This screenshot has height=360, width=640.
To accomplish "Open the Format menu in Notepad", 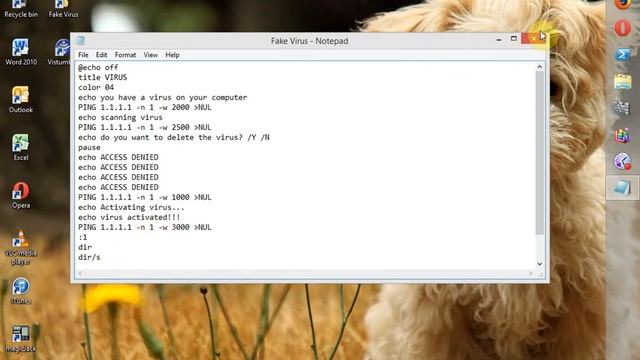I will point(125,55).
